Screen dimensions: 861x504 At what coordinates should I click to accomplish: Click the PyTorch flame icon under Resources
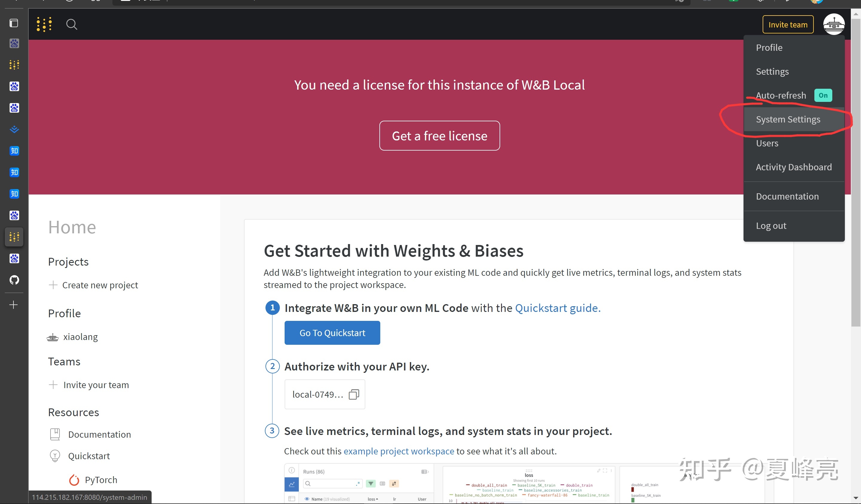tap(74, 480)
